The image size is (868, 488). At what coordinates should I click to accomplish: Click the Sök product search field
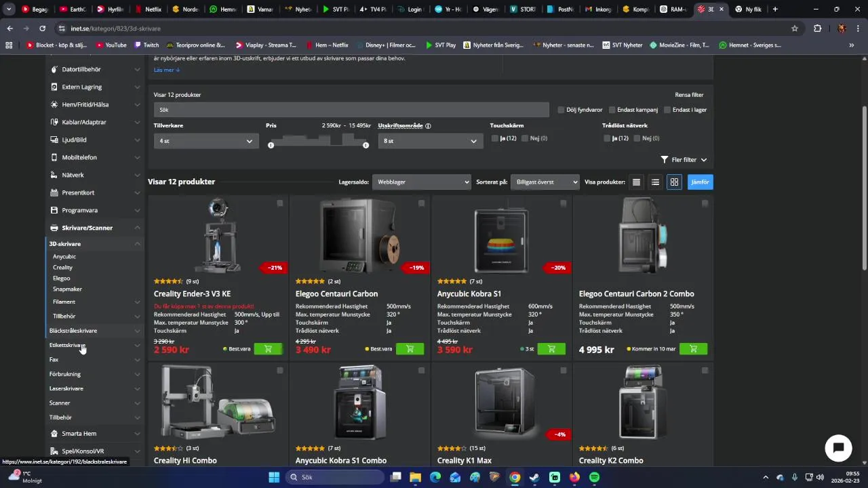point(351,110)
